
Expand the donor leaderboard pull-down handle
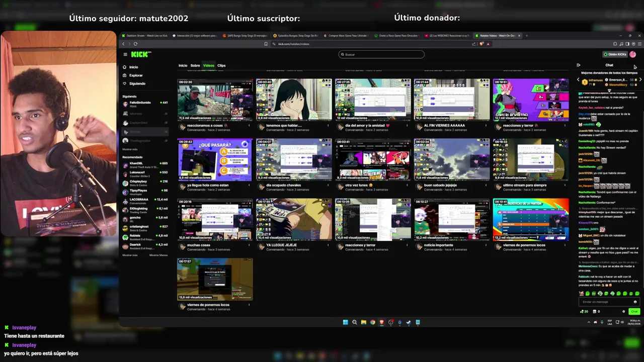point(609,90)
